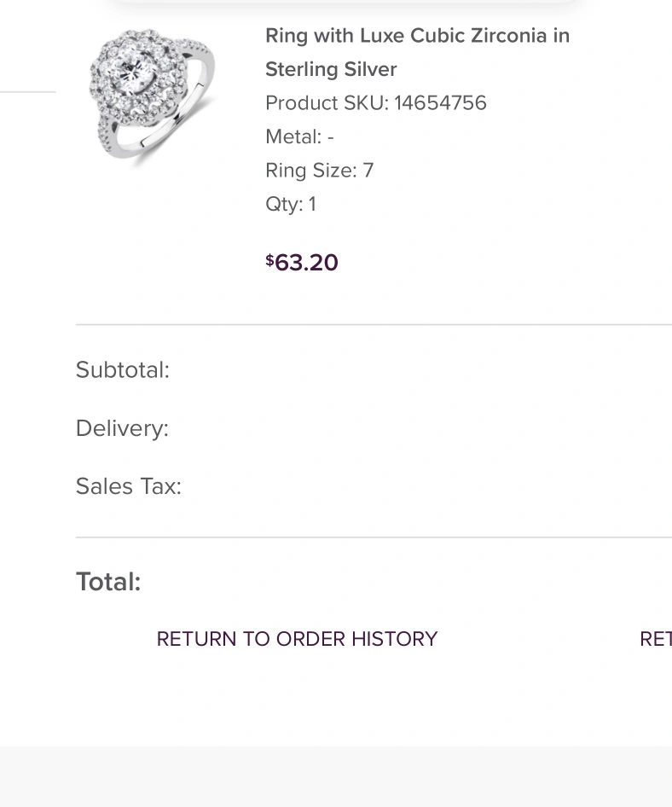Click the divider line above Subtotal
Image resolution: width=672 pixels, height=807 pixels.
[374, 325]
